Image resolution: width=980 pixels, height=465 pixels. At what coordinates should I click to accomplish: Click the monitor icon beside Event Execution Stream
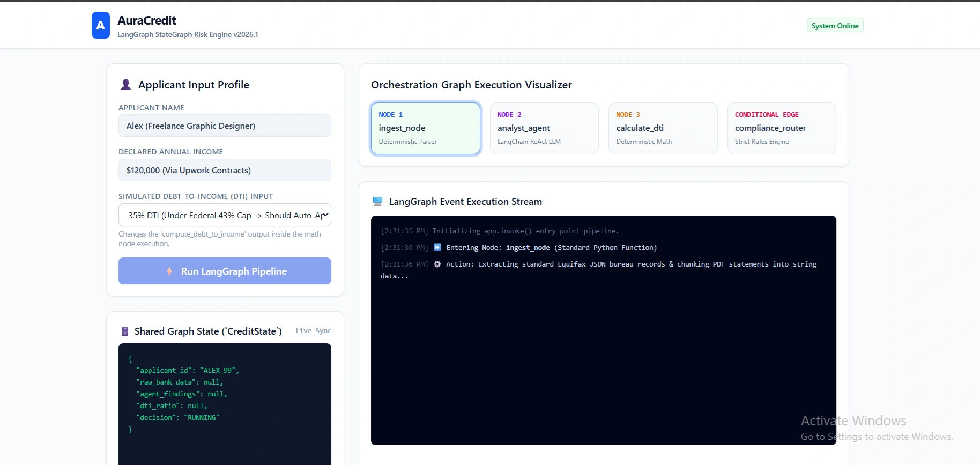pos(377,202)
